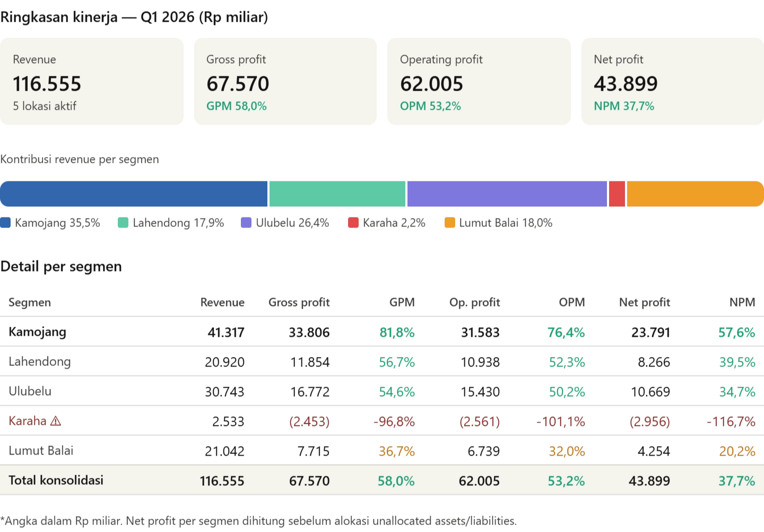
Task: Click Karaha gross loss value (2.453)
Action: (310, 422)
